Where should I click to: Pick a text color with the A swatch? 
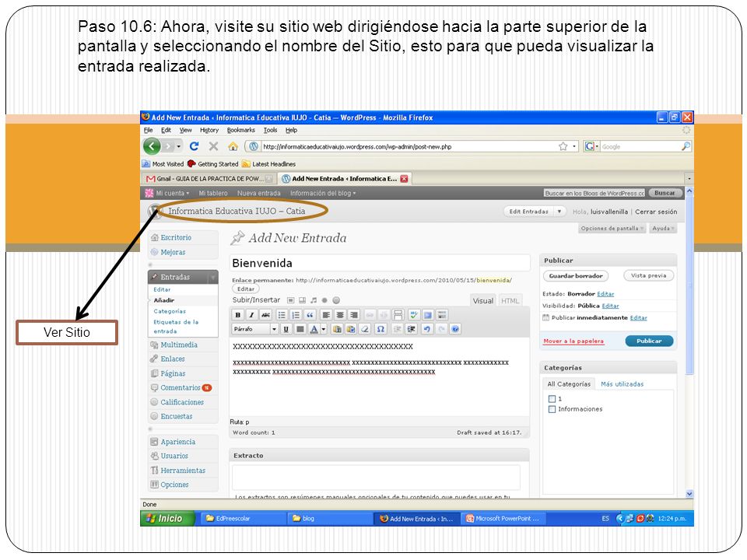314,329
